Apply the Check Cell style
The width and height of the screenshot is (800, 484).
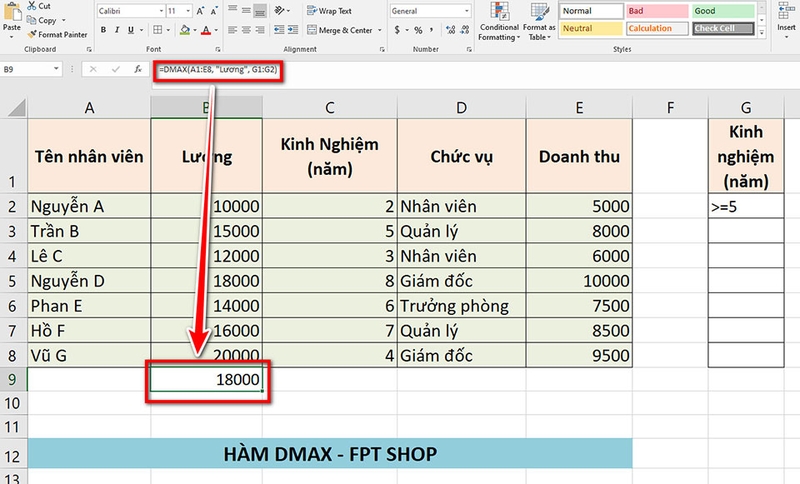point(723,29)
